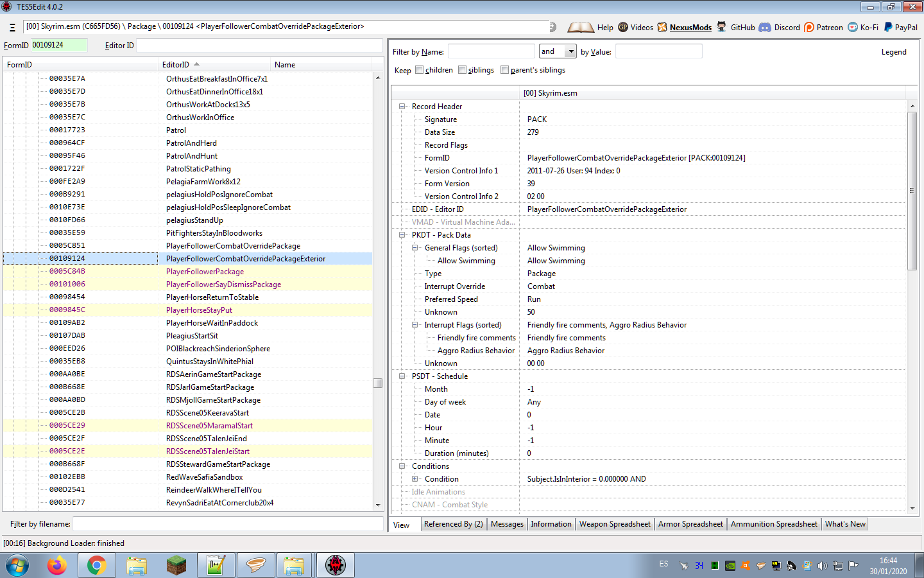Open the hamburger main menu
Viewport: 924px width, 578px height.
[12, 28]
